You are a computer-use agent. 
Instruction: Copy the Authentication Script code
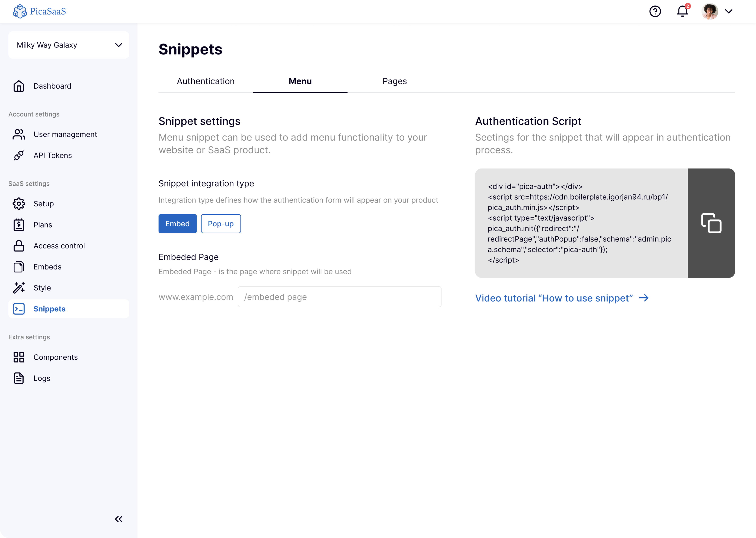(x=711, y=223)
